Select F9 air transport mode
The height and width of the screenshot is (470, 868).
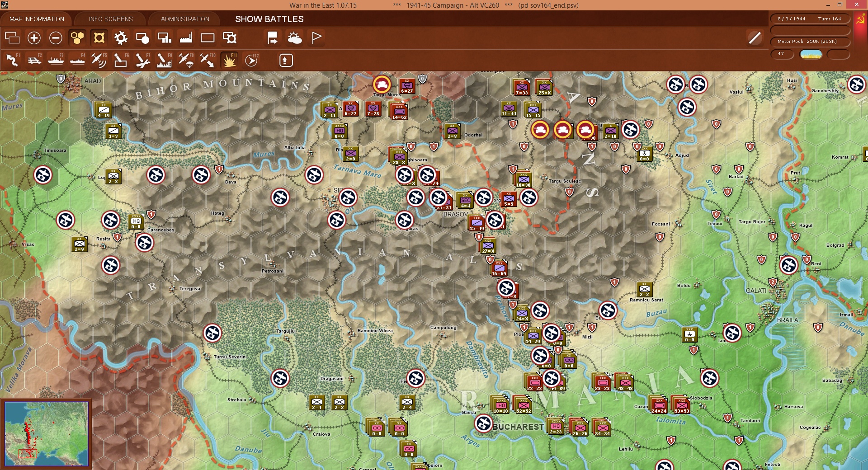point(186,60)
